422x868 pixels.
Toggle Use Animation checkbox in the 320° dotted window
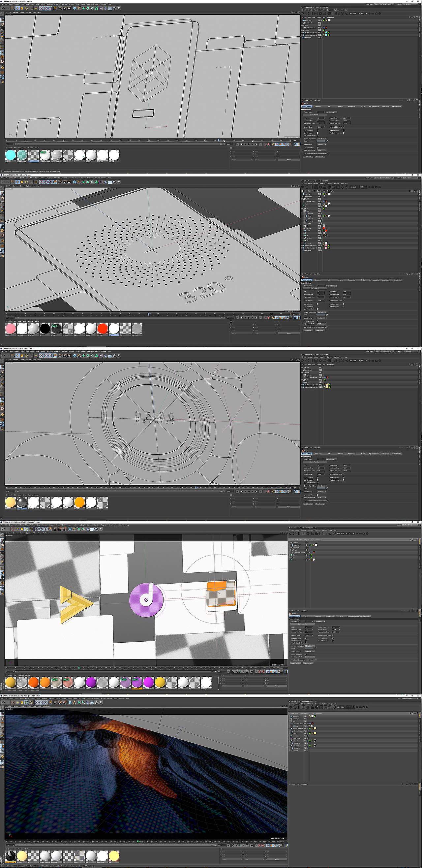coord(317,304)
